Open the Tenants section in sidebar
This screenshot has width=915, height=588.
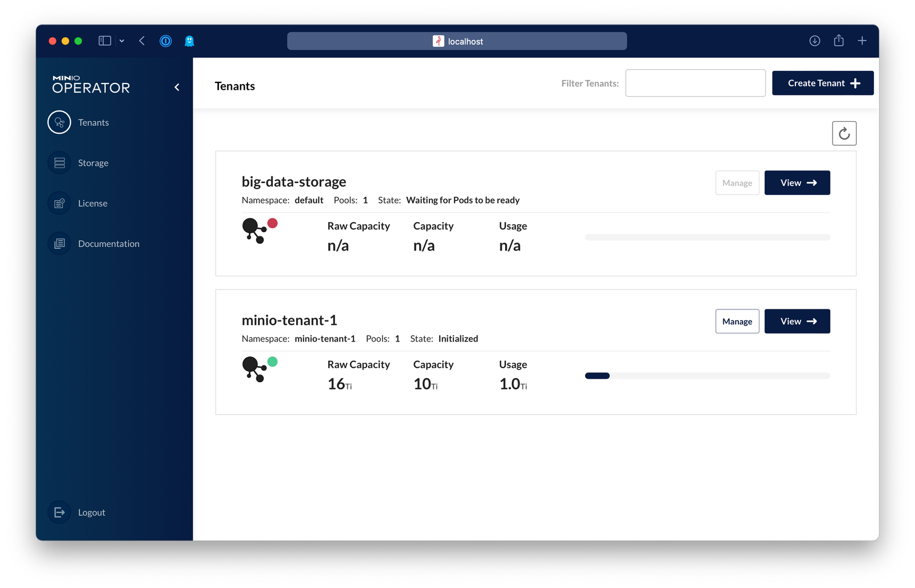pos(93,122)
